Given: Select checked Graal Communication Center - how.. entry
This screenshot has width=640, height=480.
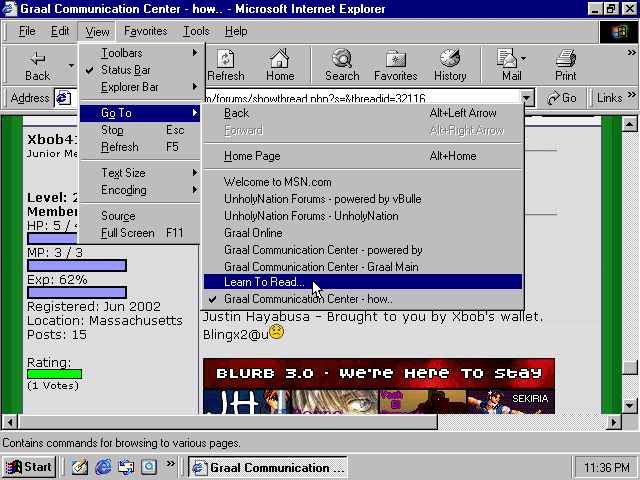Looking at the screenshot, I should click(363, 299).
